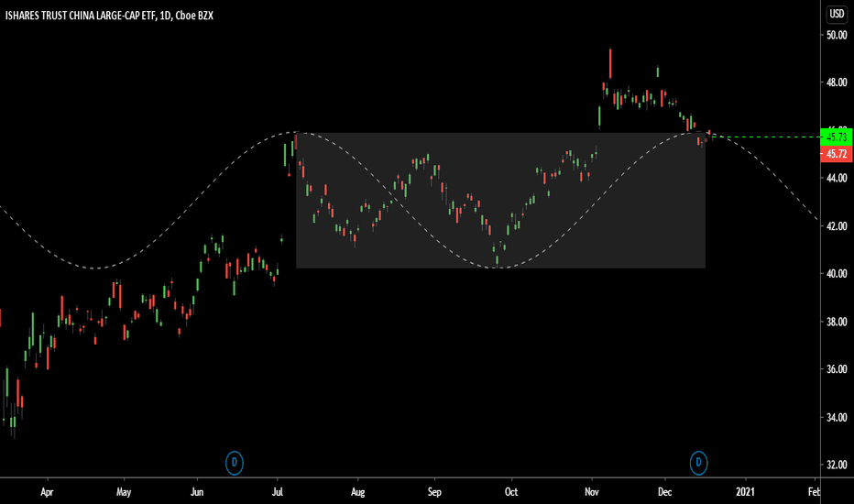Image resolution: width=854 pixels, height=504 pixels.
Task: Click the red 45.72 price label
Action: tap(837, 154)
